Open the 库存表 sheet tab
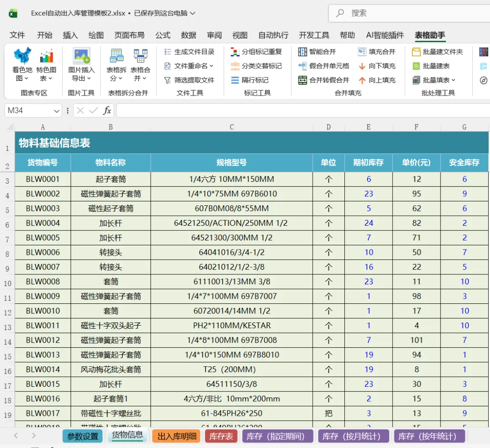490x448 pixels. (x=221, y=436)
